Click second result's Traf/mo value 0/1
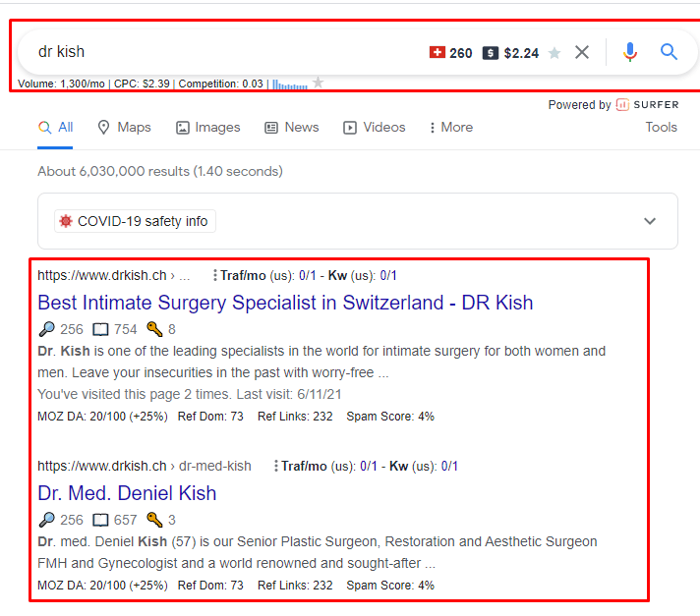 click(x=369, y=466)
